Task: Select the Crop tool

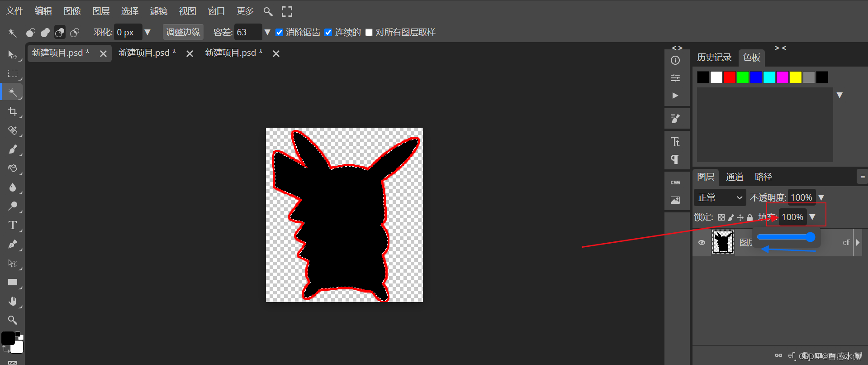Action: (12, 111)
